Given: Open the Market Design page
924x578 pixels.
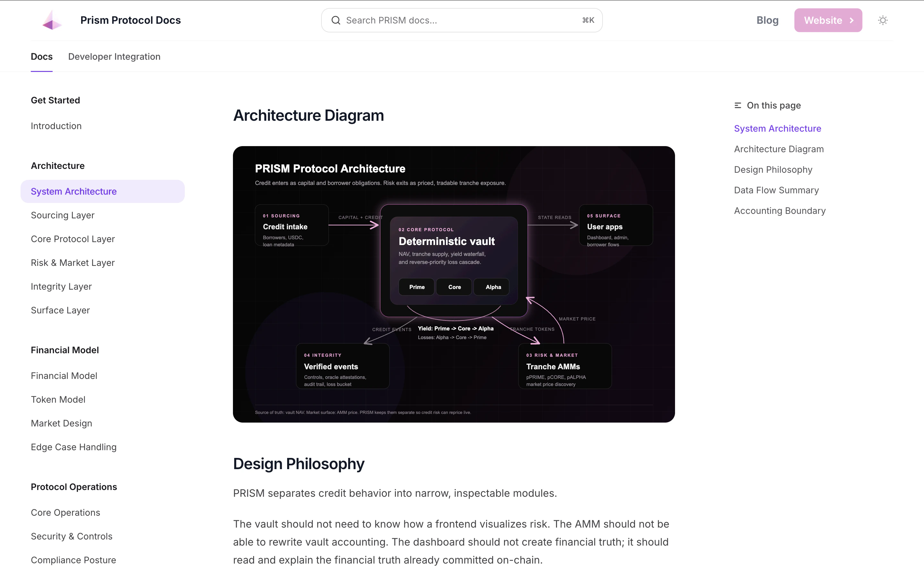Looking at the screenshot, I should point(62,423).
